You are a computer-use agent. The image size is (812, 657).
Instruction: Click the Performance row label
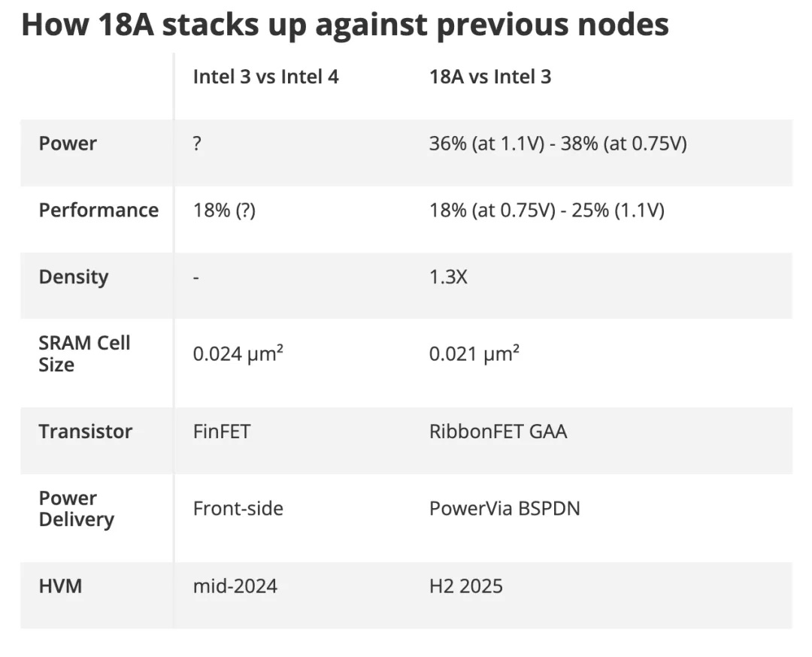[x=99, y=210]
